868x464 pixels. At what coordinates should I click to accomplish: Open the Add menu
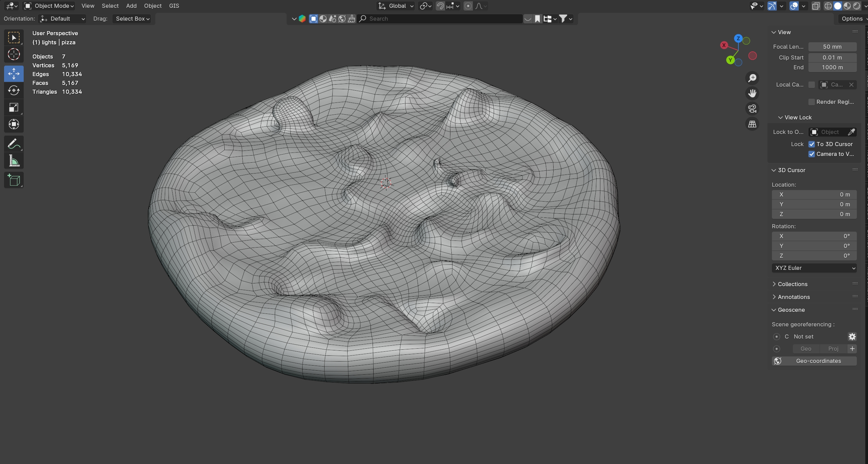[x=131, y=6]
